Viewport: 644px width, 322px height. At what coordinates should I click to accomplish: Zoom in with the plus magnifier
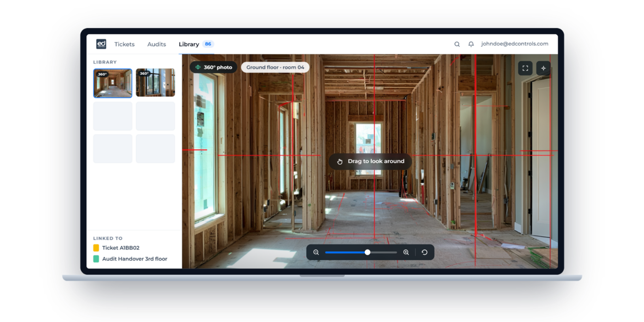point(406,252)
